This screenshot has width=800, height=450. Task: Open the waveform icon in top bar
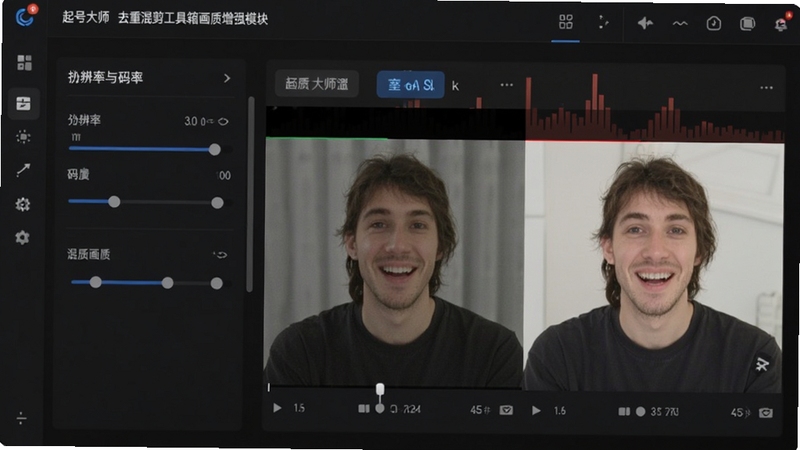(680, 23)
